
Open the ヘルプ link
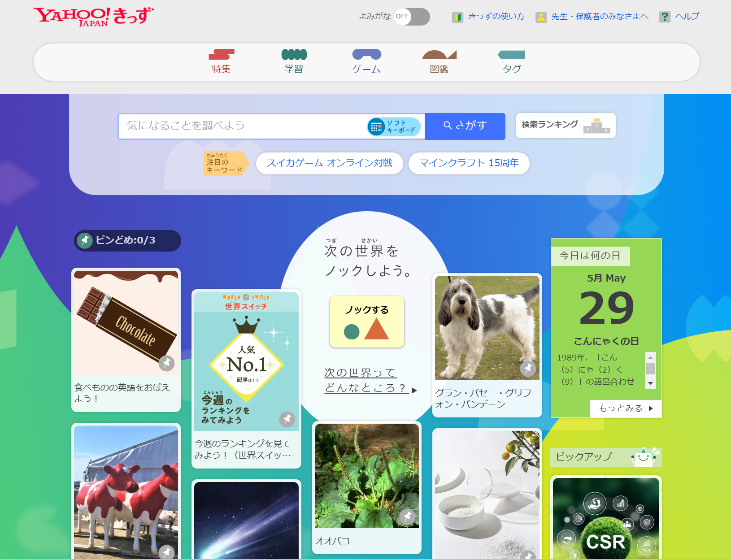687,17
